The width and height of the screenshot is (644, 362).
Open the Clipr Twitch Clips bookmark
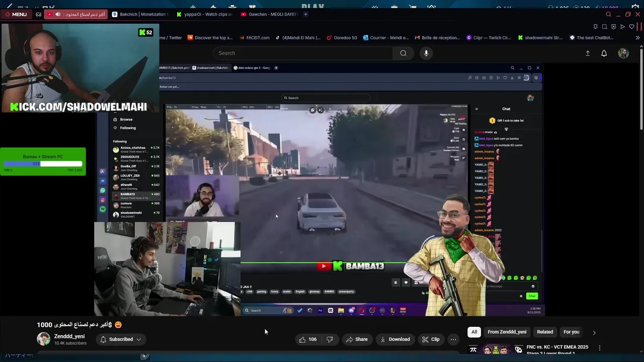[489, 38]
